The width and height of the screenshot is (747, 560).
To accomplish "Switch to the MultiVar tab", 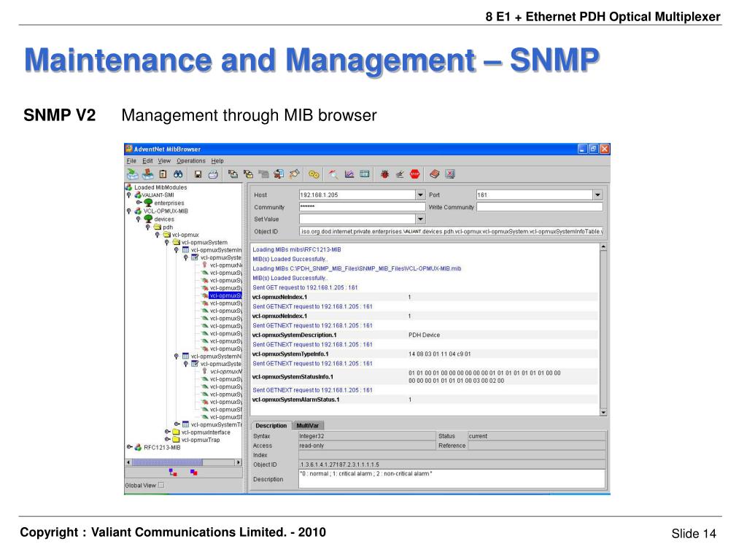I will click(307, 426).
